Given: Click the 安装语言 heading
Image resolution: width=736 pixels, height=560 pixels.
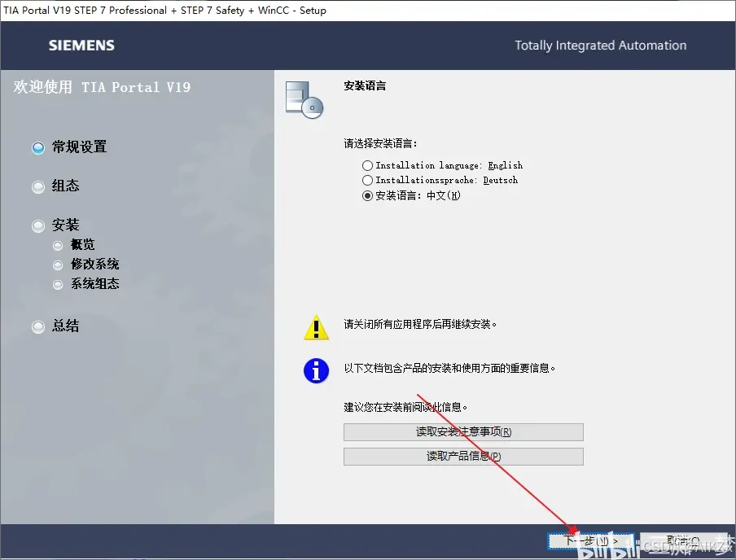Looking at the screenshot, I should pos(365,86).
